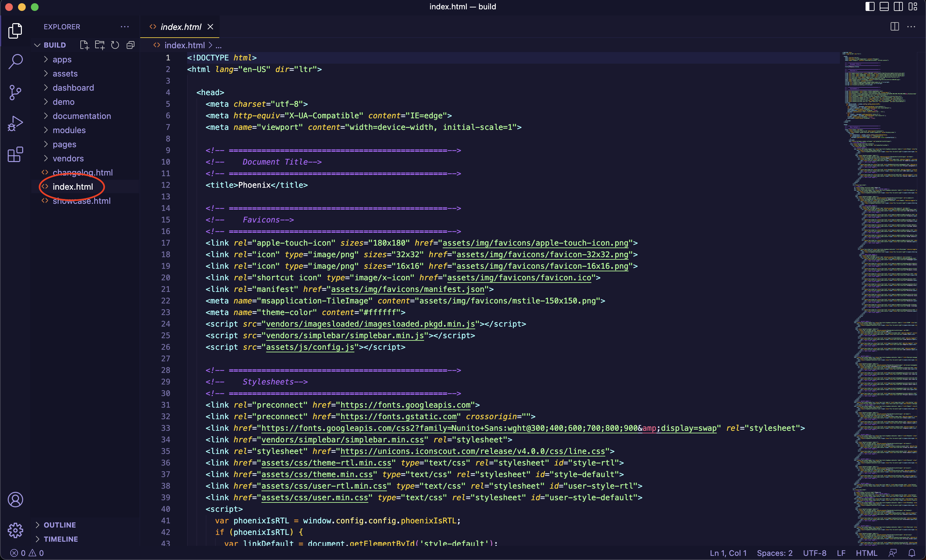Click the New Folder icon in BUILD header
The height and width of the screenshot is (560, 926).
(100, 45)
